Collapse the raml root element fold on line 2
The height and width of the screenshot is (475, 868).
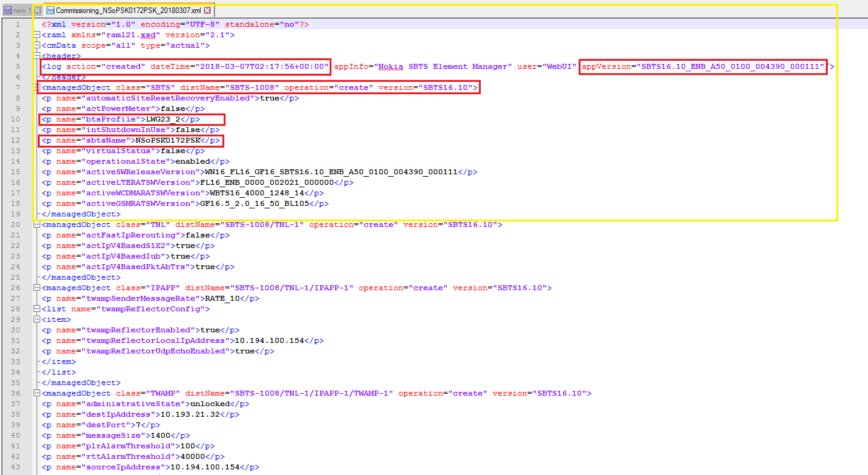pyautogui.click(x=36, y=34)
